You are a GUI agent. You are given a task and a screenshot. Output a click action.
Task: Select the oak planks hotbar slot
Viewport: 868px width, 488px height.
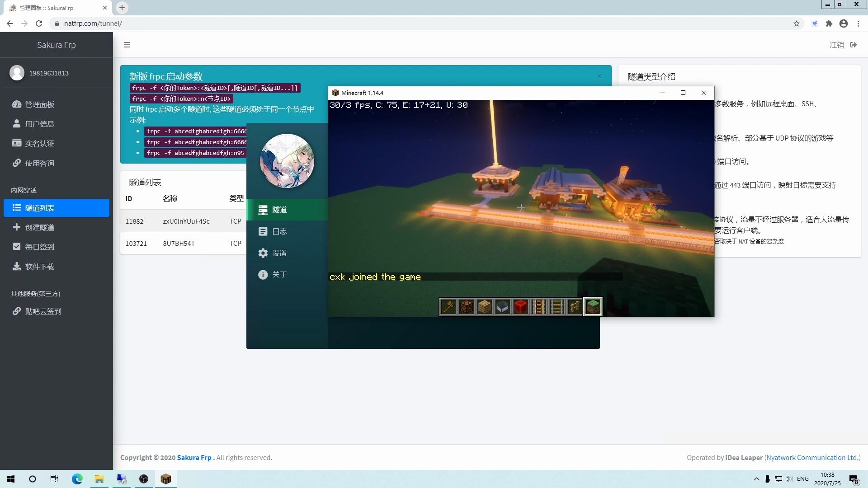point(484,307)
